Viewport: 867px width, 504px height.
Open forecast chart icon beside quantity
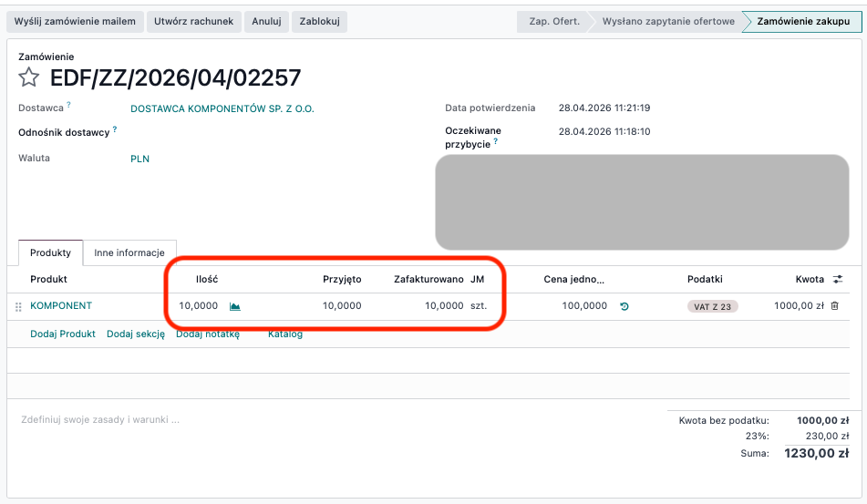tap(235, 306)
